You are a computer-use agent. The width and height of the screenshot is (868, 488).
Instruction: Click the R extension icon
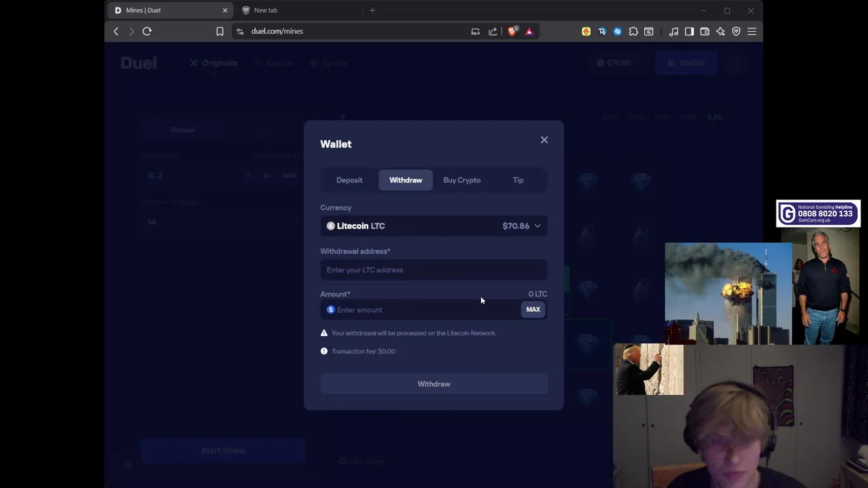pos(601,31)
